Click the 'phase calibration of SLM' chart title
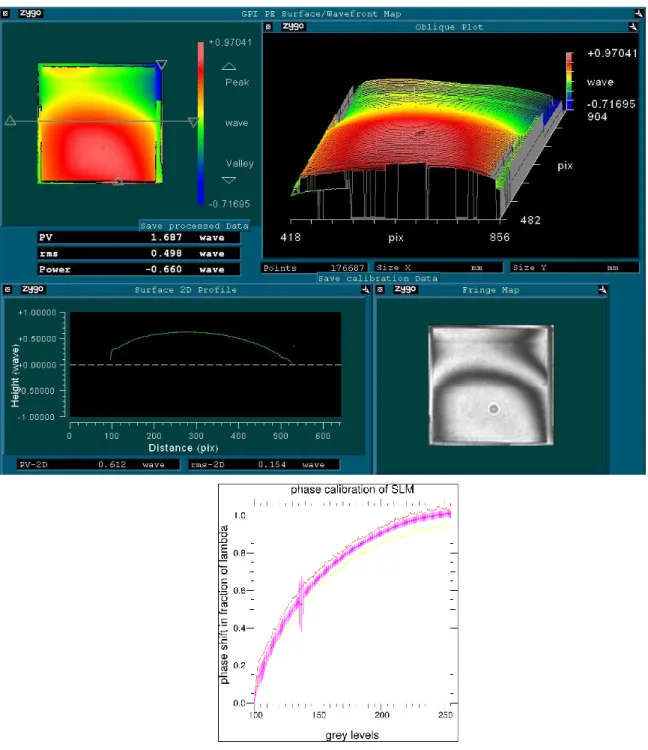The width and height of the screenshot is (648, 750). [352, 489]
